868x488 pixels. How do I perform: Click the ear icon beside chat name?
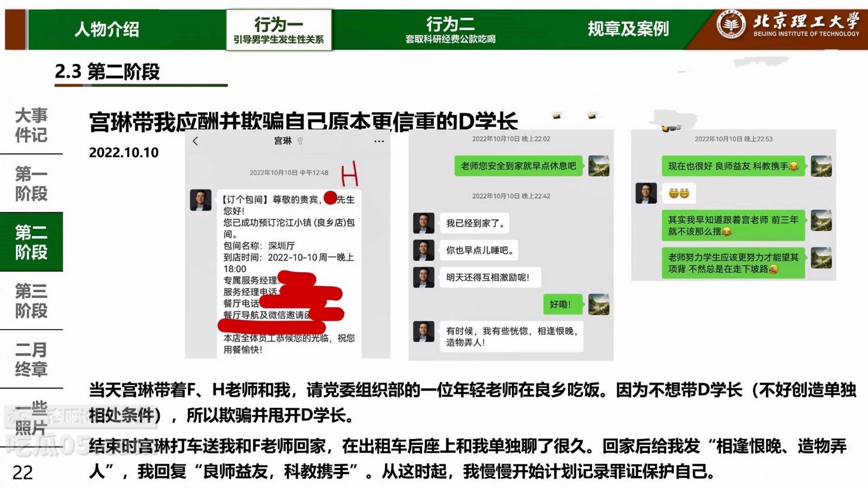(300, 141)
